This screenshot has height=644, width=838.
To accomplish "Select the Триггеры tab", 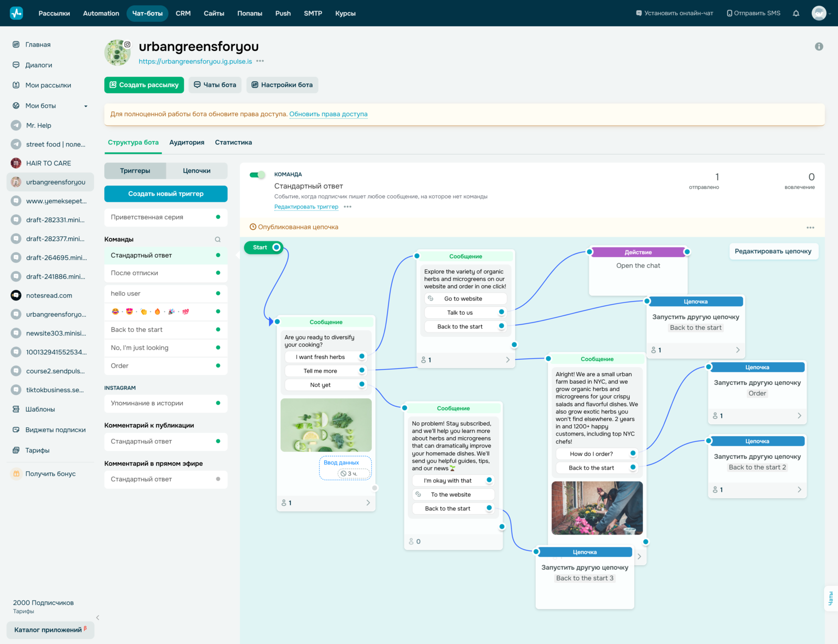I will click(x=135, y=171).
